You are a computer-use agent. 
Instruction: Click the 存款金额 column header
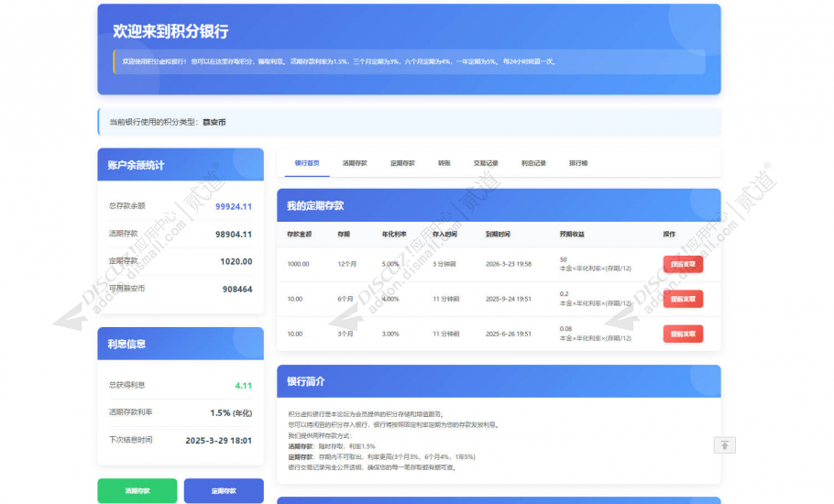[300, 234]
